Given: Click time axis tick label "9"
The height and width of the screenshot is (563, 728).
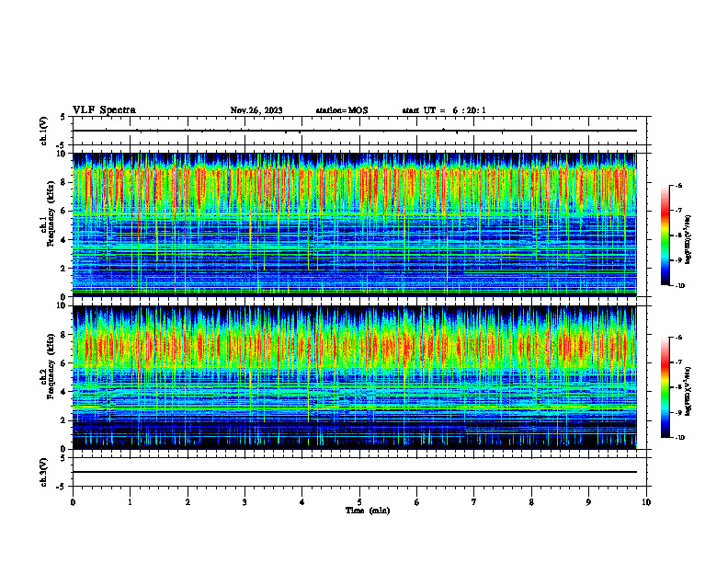Looking at the screenshot, I should pos(588,502).
